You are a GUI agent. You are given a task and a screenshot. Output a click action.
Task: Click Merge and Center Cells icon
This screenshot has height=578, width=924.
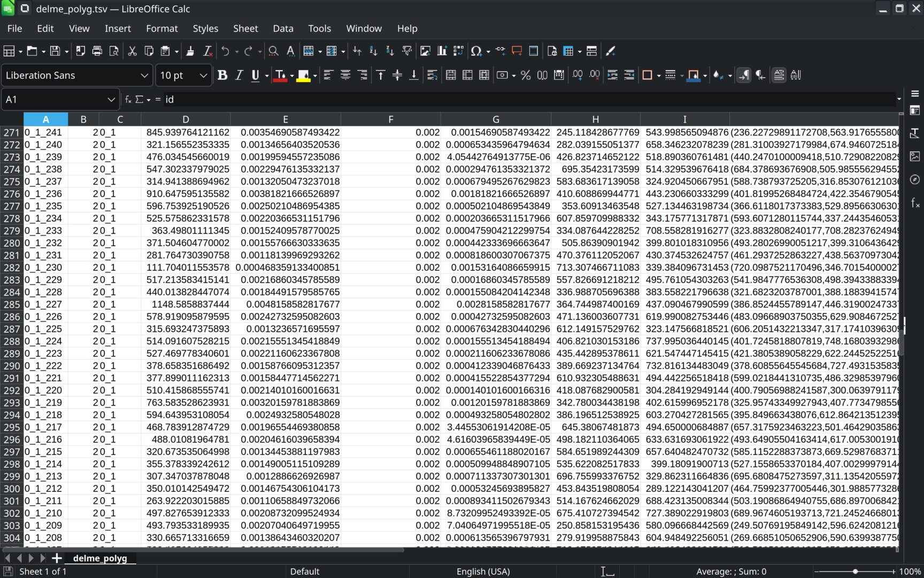click(x=451, y=75)
